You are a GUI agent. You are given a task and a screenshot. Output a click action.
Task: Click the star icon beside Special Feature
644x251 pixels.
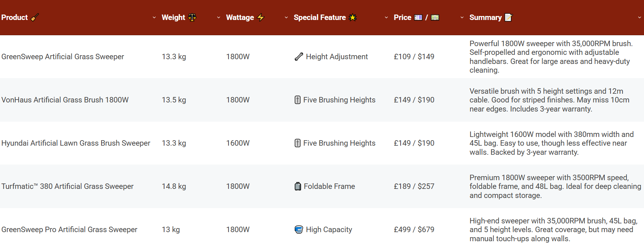353,17
